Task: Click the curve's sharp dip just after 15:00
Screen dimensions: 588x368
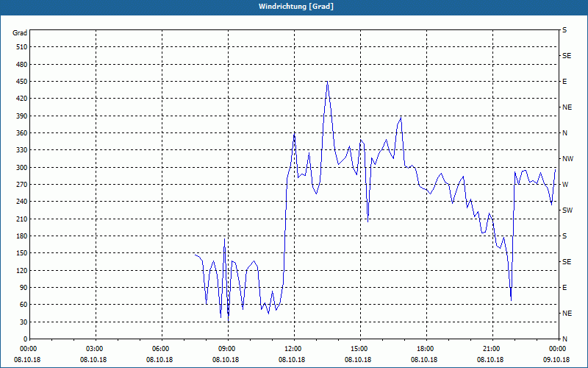Action: tap(367, 222)
